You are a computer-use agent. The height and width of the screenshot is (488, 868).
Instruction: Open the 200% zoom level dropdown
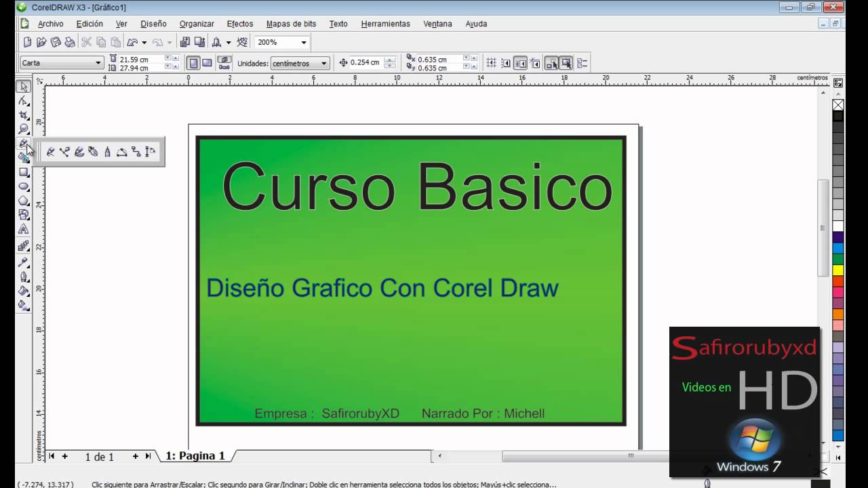point(304,42)
